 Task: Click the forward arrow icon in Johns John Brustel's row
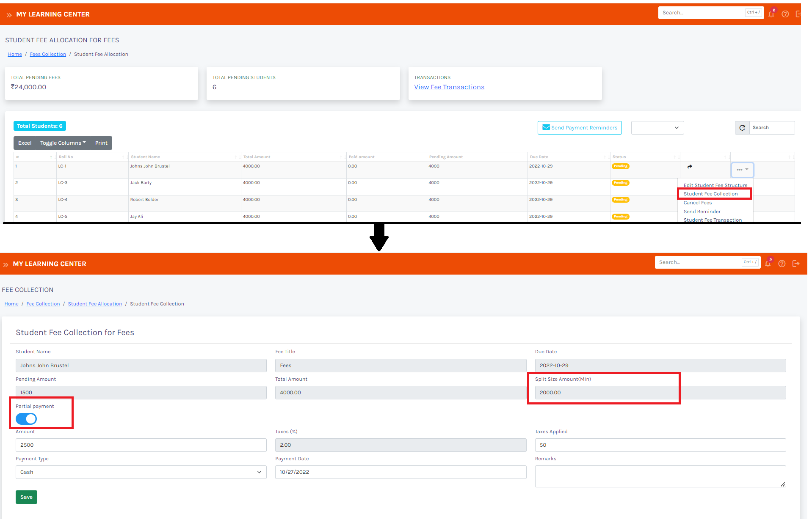[x=690, y=167]
